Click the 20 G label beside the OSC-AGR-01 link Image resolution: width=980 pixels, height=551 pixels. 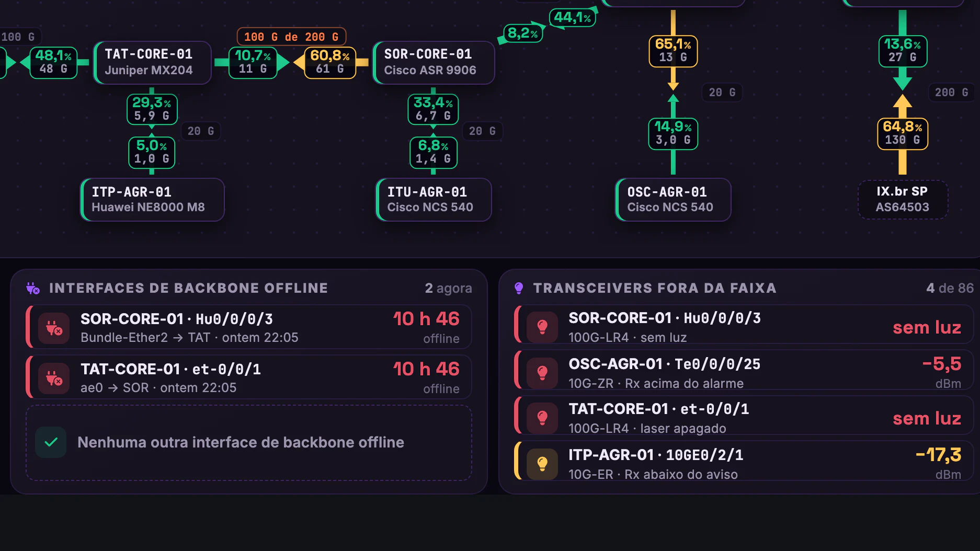[x=722, y=93]
